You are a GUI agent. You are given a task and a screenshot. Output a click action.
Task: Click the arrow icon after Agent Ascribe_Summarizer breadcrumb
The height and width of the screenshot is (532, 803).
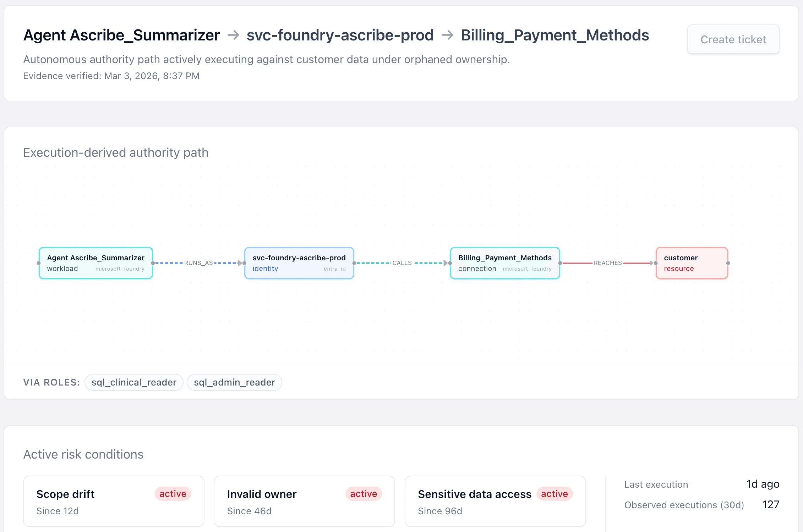(233, 35)
